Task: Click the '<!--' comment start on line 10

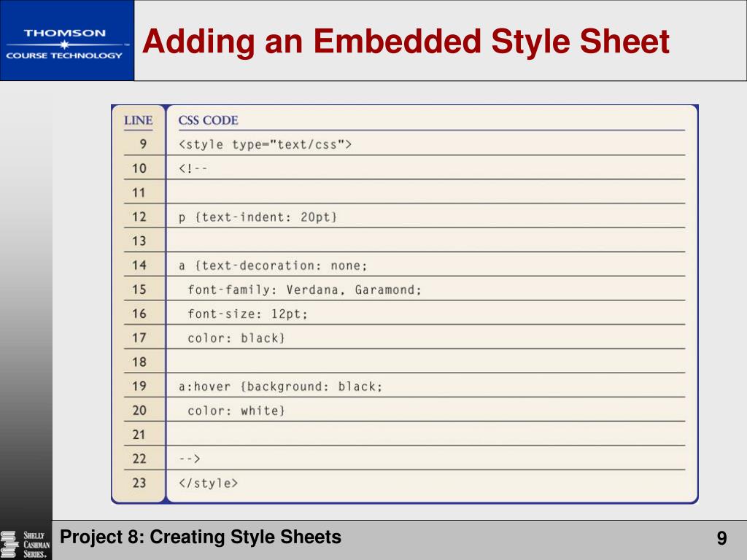Action: click(193, 168)
